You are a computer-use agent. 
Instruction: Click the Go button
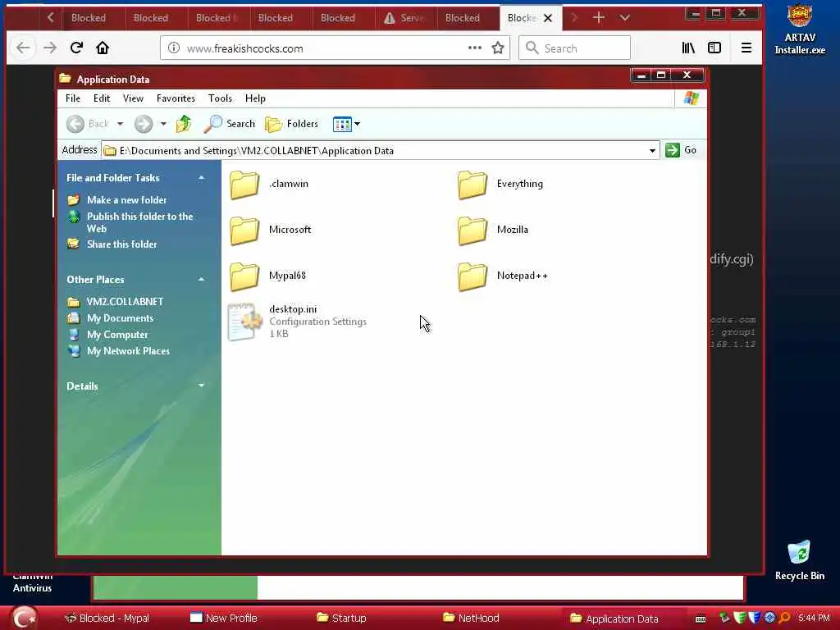click(x=681, y=150)
